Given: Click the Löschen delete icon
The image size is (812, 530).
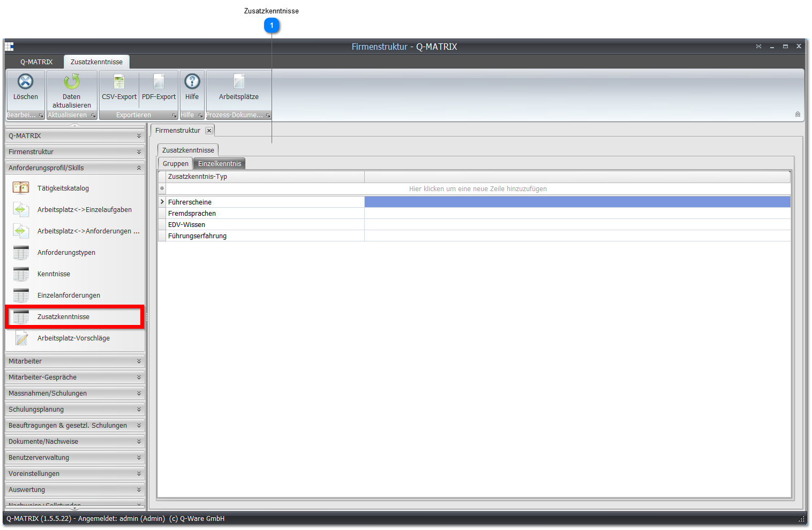Looking at the screenshot, I should coord(25,81).
